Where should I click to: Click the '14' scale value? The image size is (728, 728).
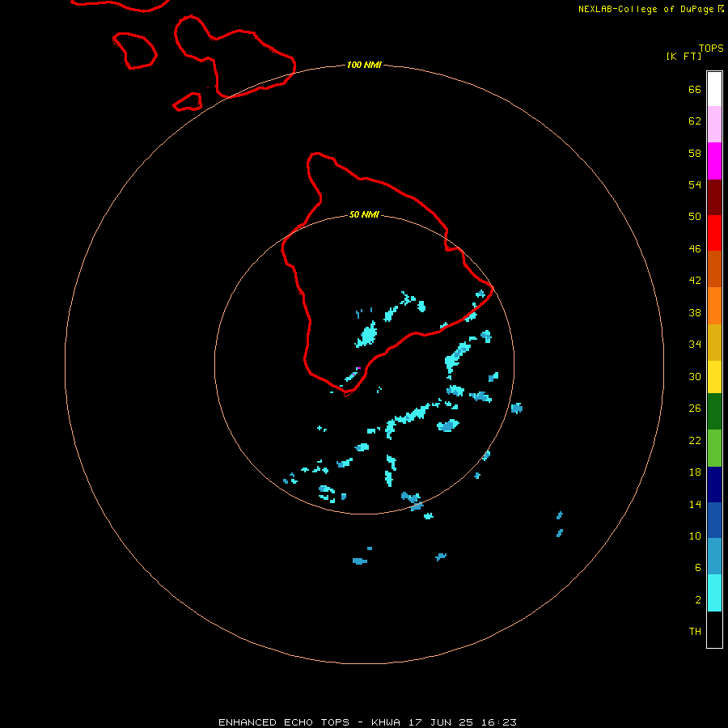[695, 504]
